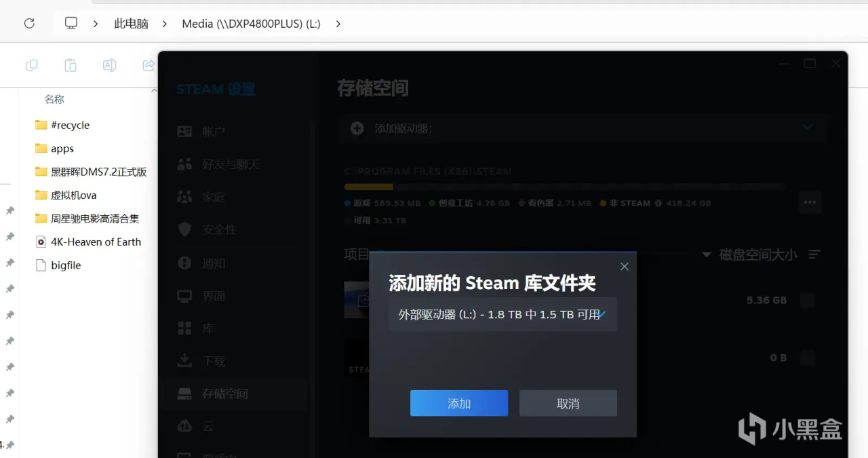Click the 取消 button in dialog
This screenshot has width=868, height=458.
pos(568,403)
